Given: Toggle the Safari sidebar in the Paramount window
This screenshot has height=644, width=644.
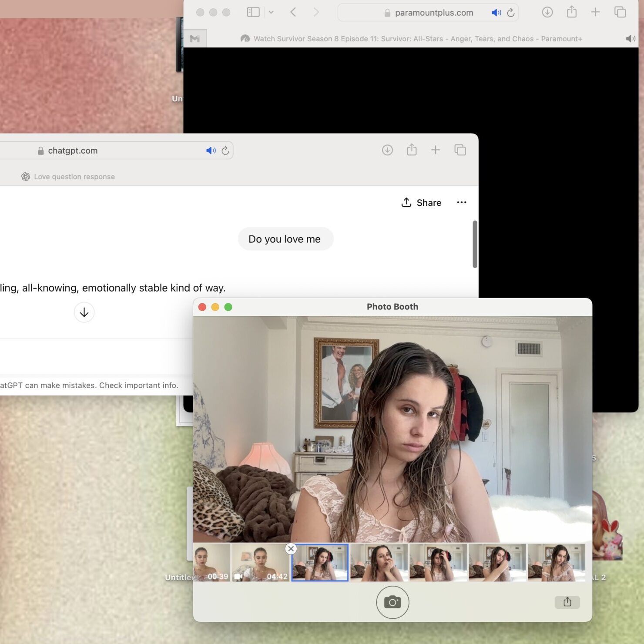Looking at the screenshot, I should tap(253, 12).
